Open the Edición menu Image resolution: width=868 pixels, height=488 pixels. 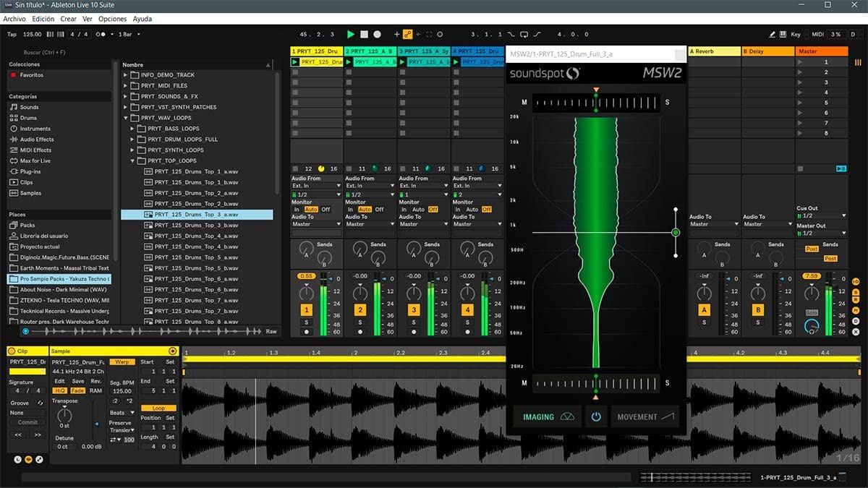point(43,19)
